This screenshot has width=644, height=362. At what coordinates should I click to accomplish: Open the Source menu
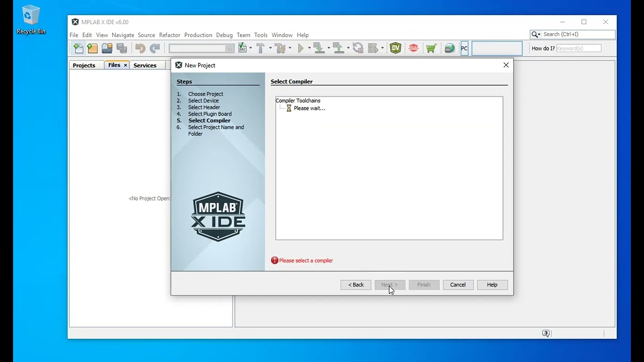coord(146,35)
